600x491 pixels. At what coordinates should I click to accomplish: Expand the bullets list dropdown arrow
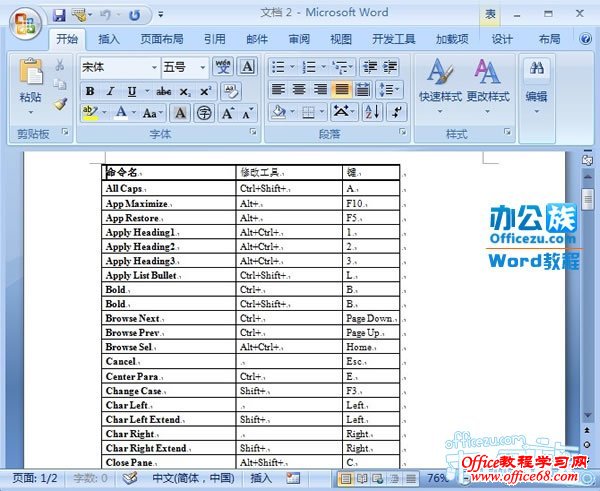coord(292,67)
